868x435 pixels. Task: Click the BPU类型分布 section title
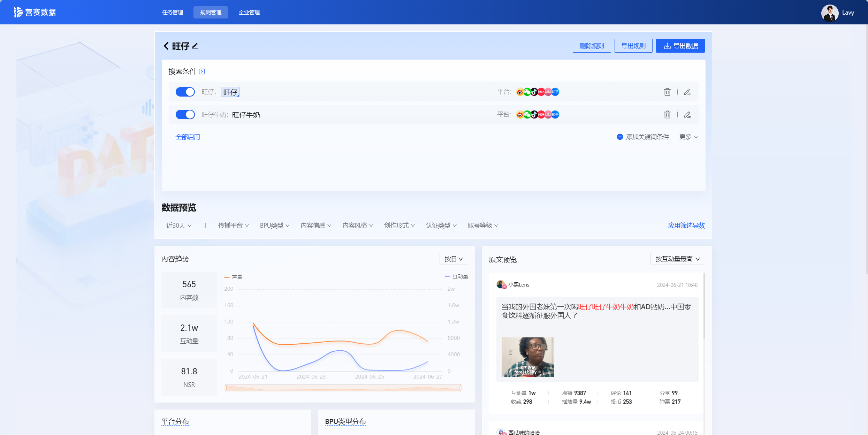click(x=345, y=421)
